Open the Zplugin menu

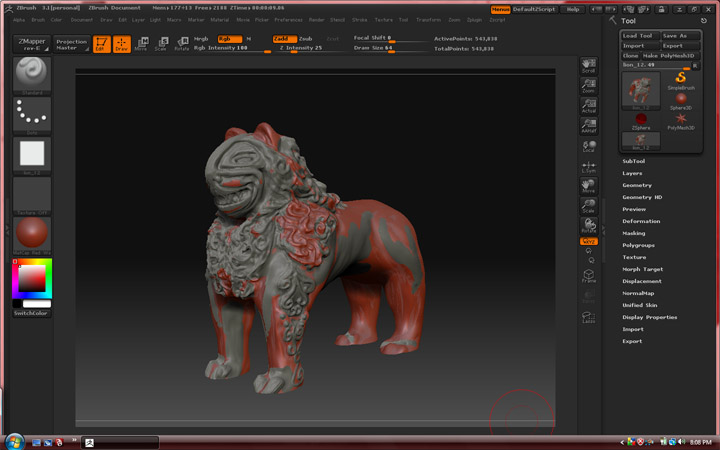[473, 19]
